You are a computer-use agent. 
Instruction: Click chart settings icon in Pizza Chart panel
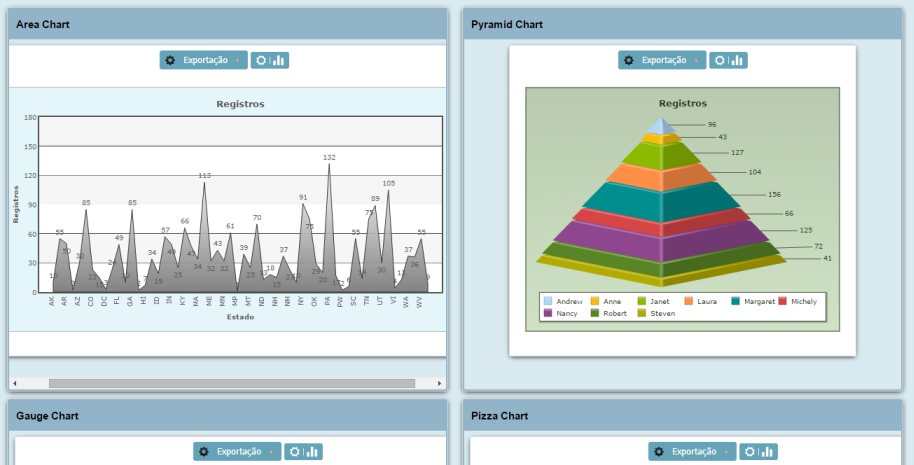point(758,452)
